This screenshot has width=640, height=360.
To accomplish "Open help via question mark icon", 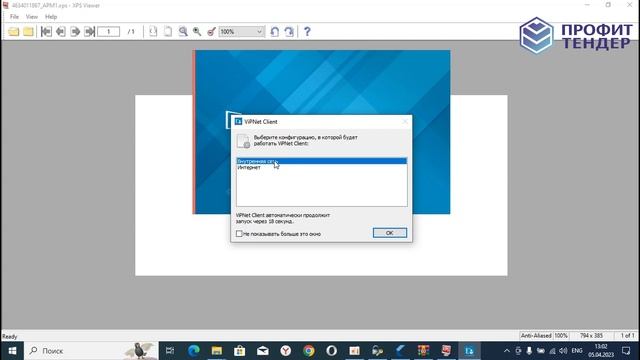I will click(x=307, y=31).
